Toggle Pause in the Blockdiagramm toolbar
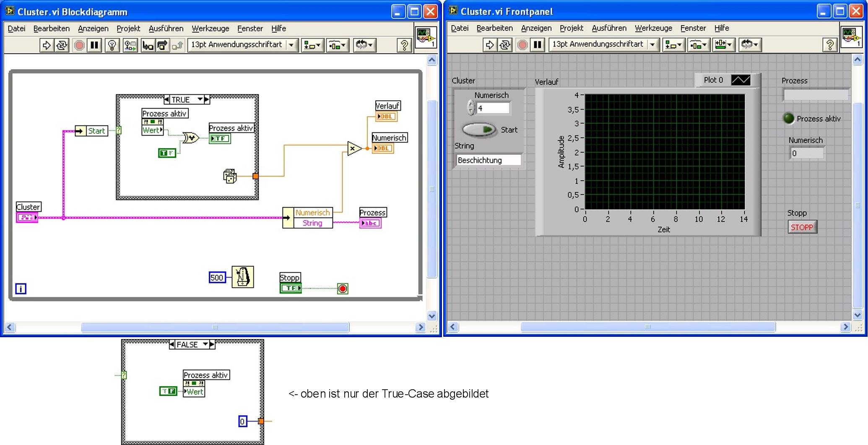This screenshot has height=445, width=868. click(95, 45)
